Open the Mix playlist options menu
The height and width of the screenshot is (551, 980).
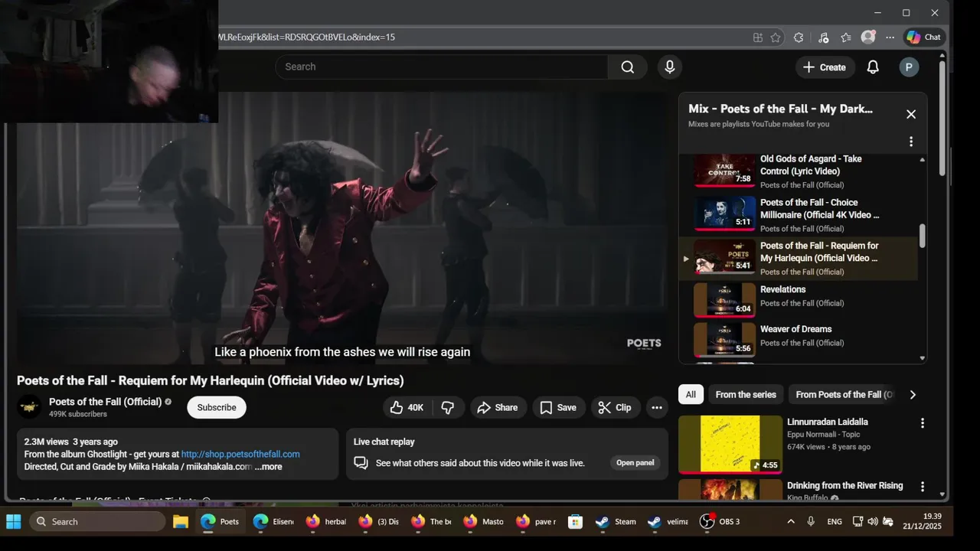(x=911, y=142)
